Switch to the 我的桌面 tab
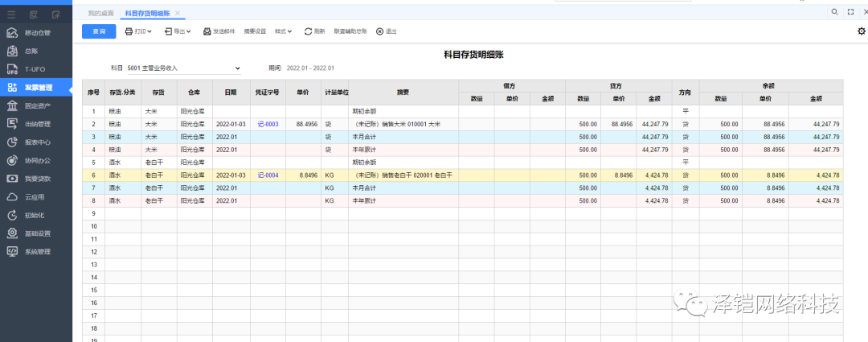 tap(100, 14)
